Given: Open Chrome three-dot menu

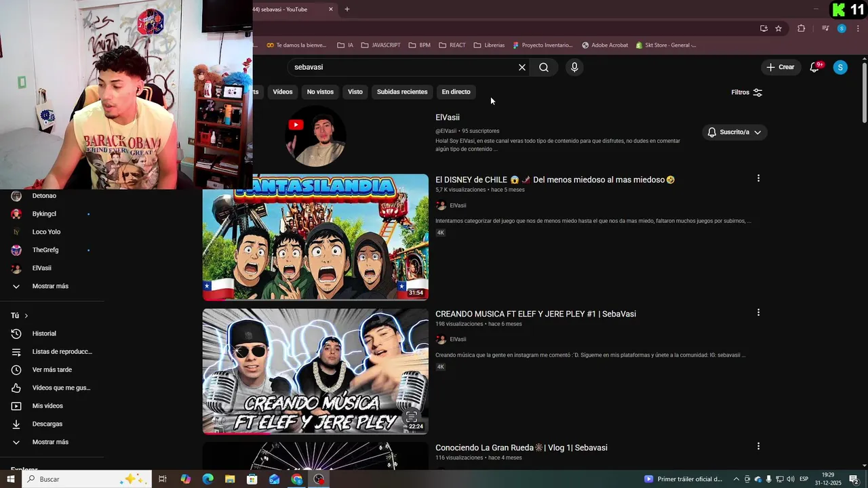Looking at the screenshot, I should point(858,28).
